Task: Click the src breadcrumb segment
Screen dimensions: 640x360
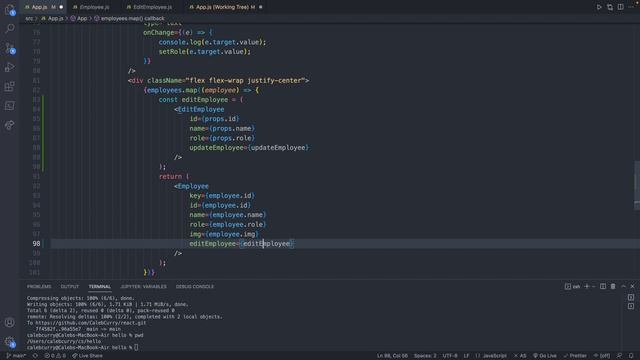Action: tap(29, 18)
